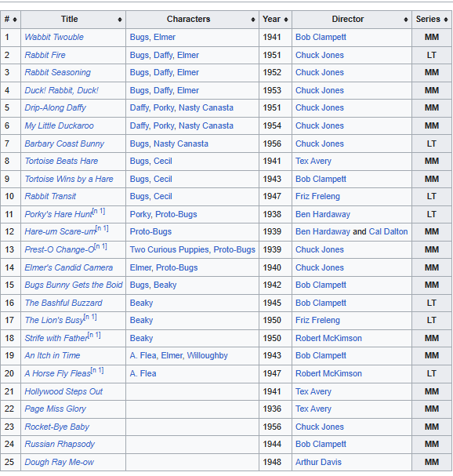
Task: Click the Hollywood Steps Out title
Action: pos(63,391)
